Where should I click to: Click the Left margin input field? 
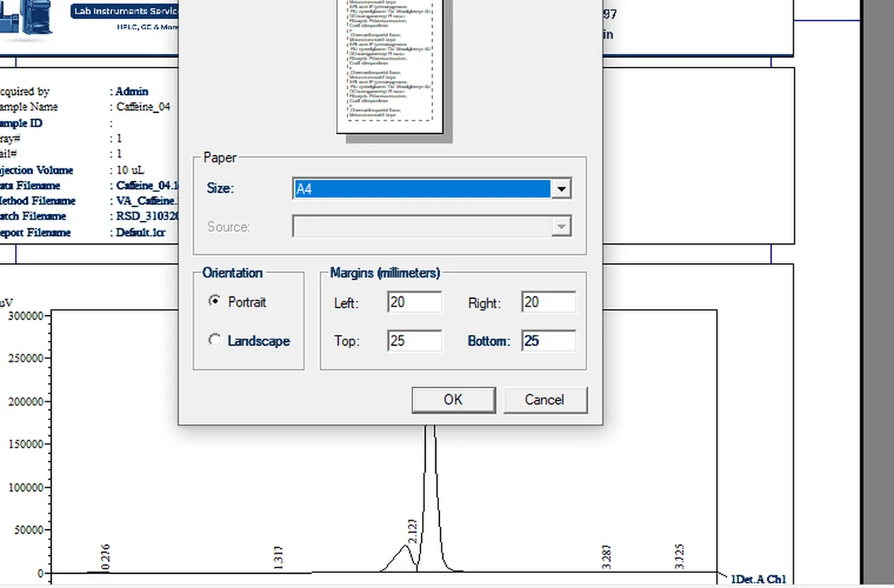coord(415,302)
